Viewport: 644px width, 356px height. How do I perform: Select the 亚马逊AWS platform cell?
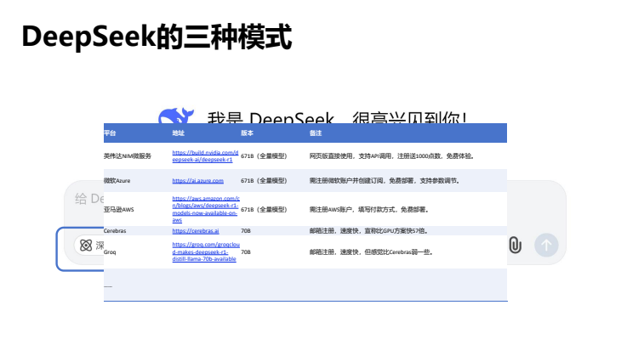click(x=119, y=209)
